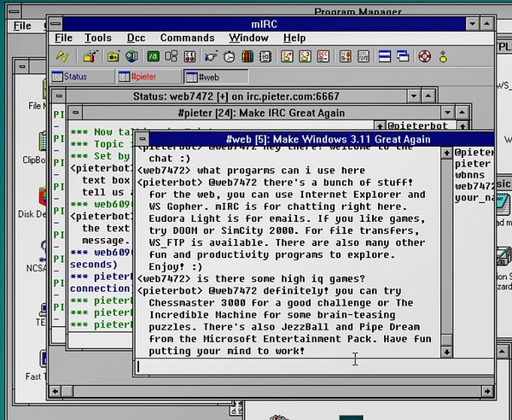
Task: Maximize the #pieter window with its up arrow
Action: (462, 113)
